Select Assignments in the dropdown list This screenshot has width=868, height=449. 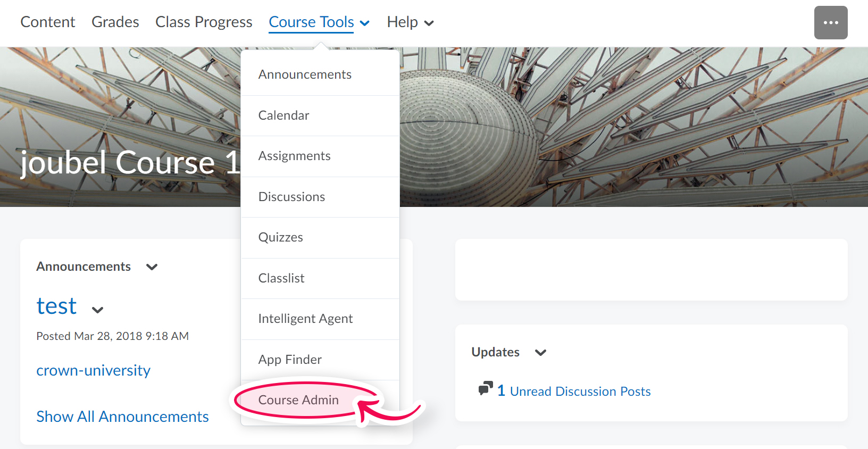click(x=294, y=156)
